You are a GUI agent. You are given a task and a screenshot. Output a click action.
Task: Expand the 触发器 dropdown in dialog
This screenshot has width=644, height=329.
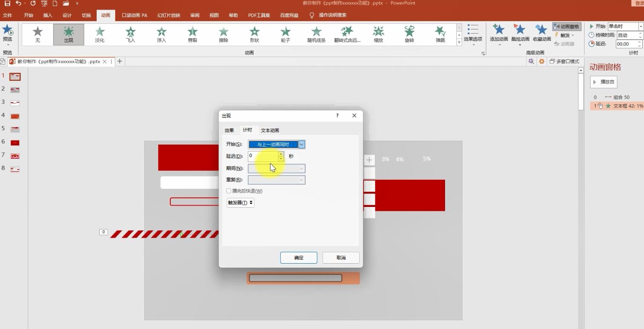pos(240,203)
